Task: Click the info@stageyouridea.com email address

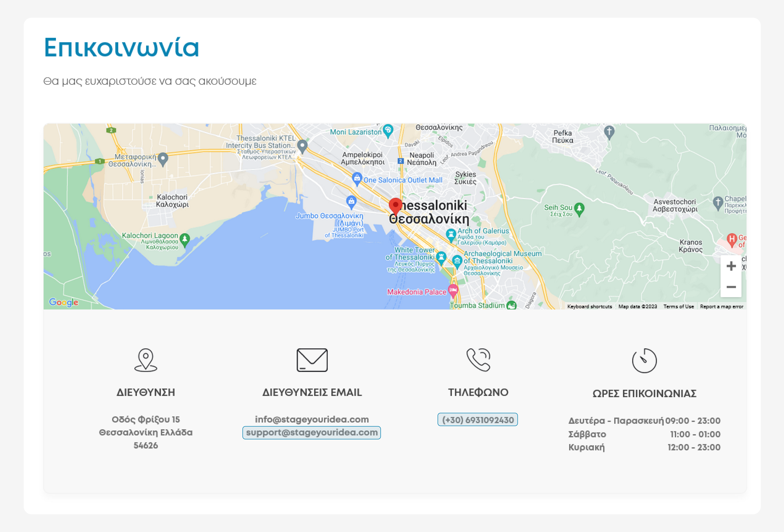Action: tap(312, 419)
